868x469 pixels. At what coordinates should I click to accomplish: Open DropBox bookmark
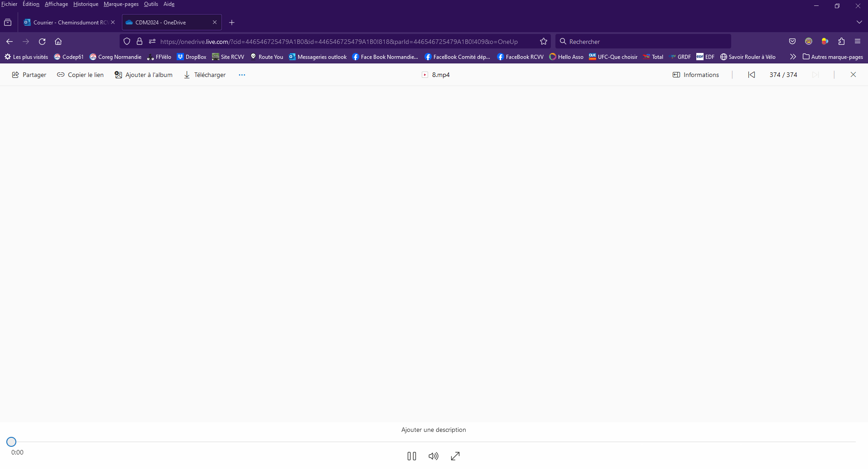point(192,57)
